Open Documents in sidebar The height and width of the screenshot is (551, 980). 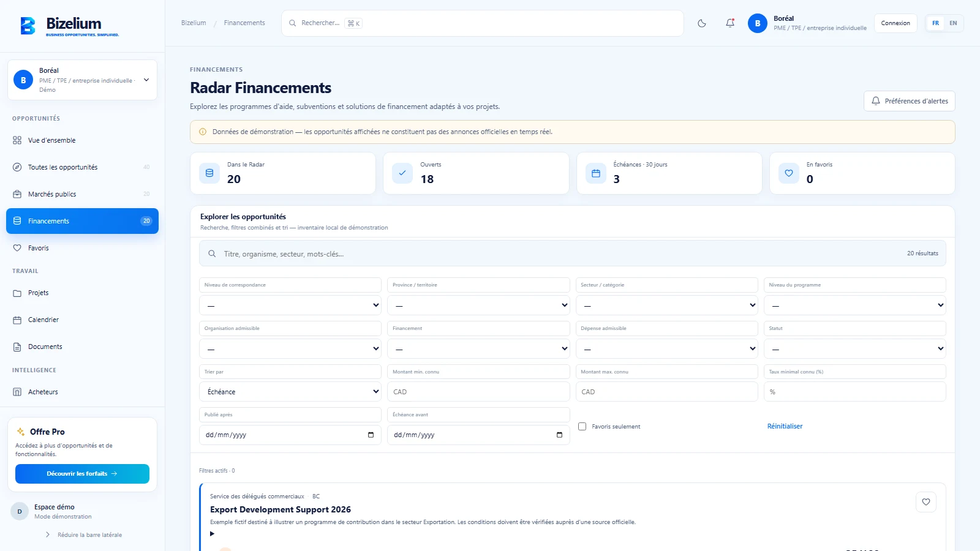click(x=82, y=347)
